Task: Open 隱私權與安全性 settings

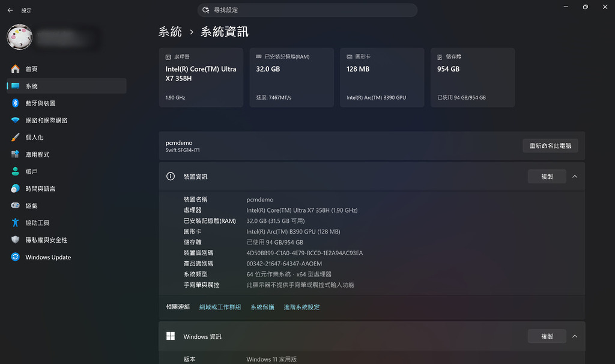Action: tap(67, 240)
